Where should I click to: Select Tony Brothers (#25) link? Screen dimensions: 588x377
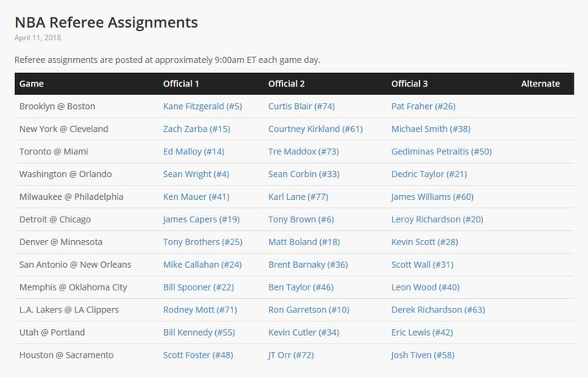[x=202, y=242]
